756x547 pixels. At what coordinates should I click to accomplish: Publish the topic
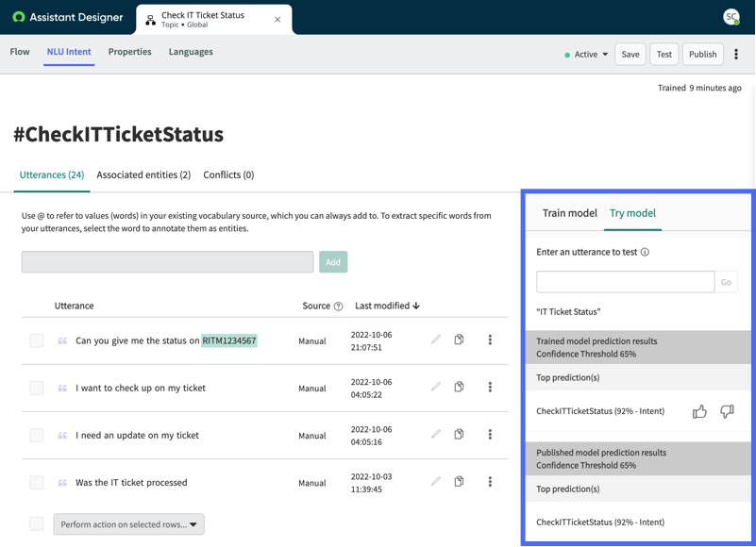pyautogui.click(x=702, y=55)
